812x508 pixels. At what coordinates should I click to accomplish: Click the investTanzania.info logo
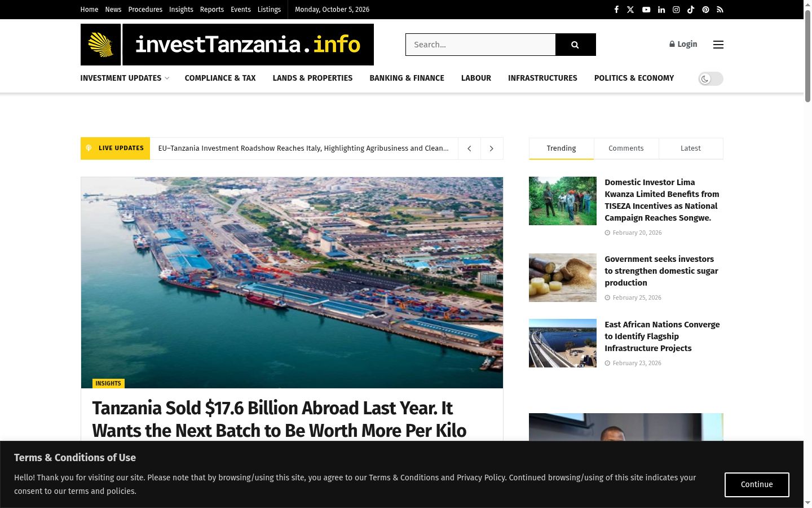point(227,45)
